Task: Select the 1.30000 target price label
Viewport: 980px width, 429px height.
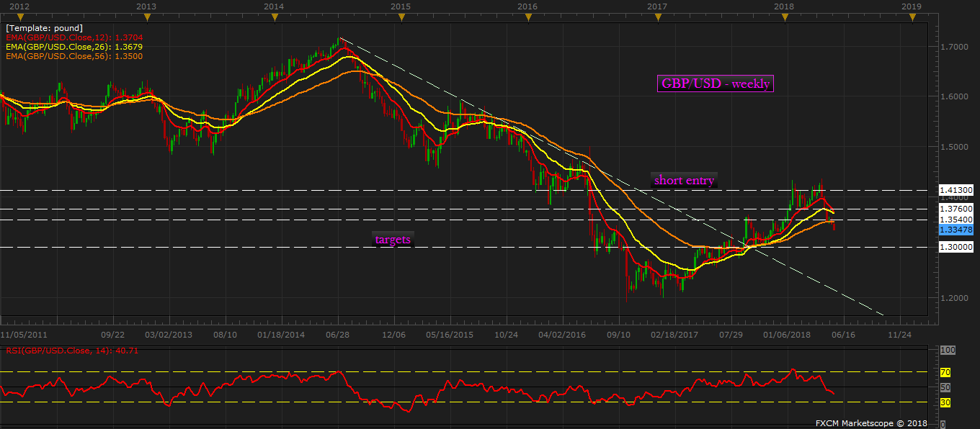Action: [955, 247]
